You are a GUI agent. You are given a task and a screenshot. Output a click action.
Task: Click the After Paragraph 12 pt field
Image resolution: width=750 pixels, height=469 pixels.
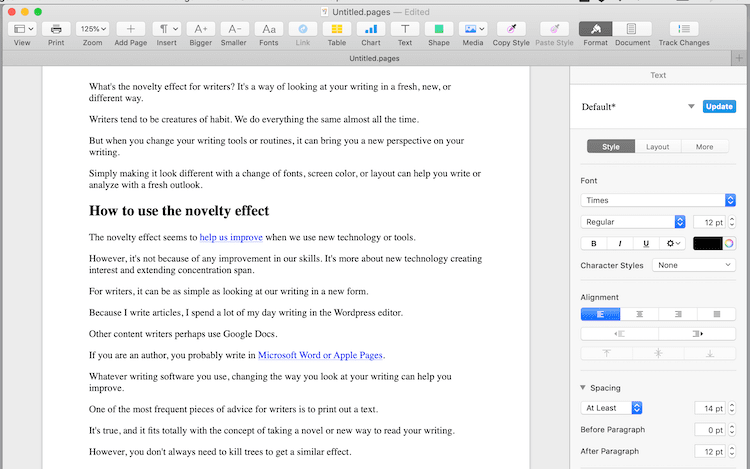[710, 451]
